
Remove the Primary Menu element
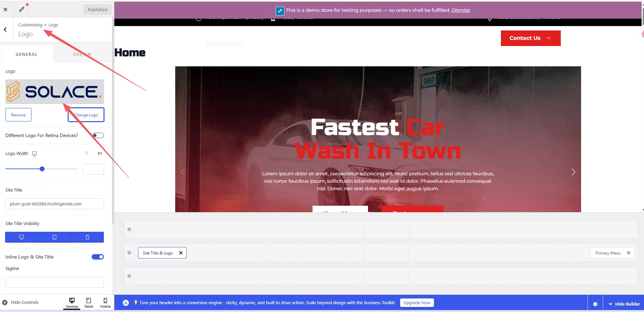click(628, 253)
